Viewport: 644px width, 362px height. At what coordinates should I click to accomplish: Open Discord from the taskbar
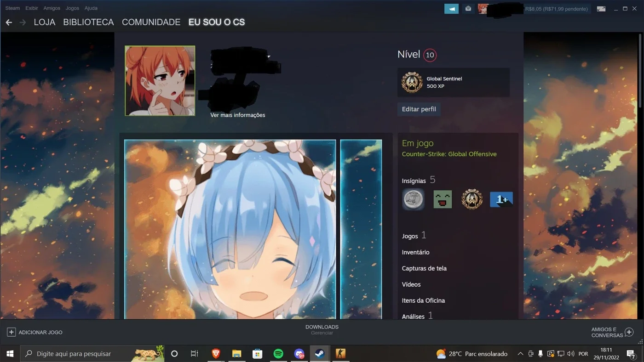click(x=299, y=354)
